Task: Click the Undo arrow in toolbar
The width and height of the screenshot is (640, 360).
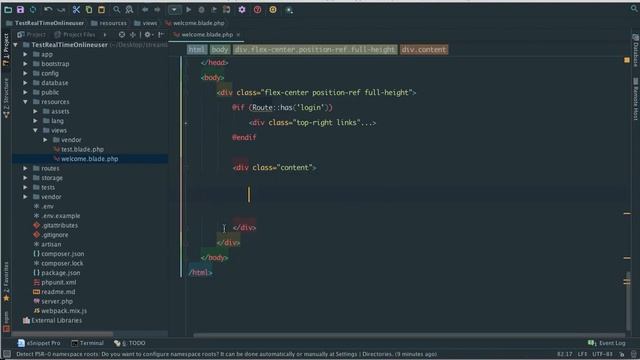Action: pos(48,9)
